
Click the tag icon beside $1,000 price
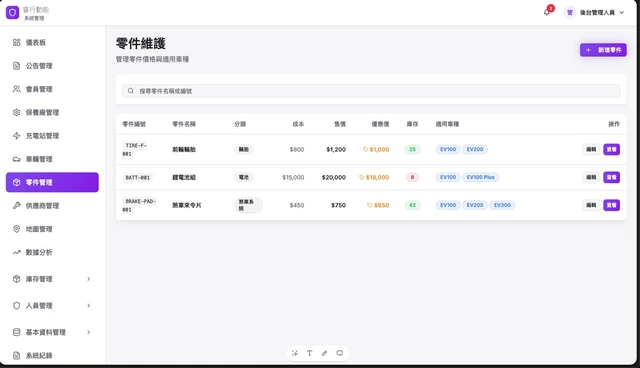click(x=365, y=149)
